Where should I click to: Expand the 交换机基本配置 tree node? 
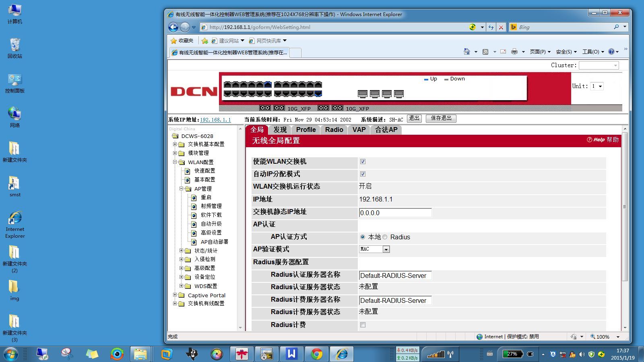(175, 144)
